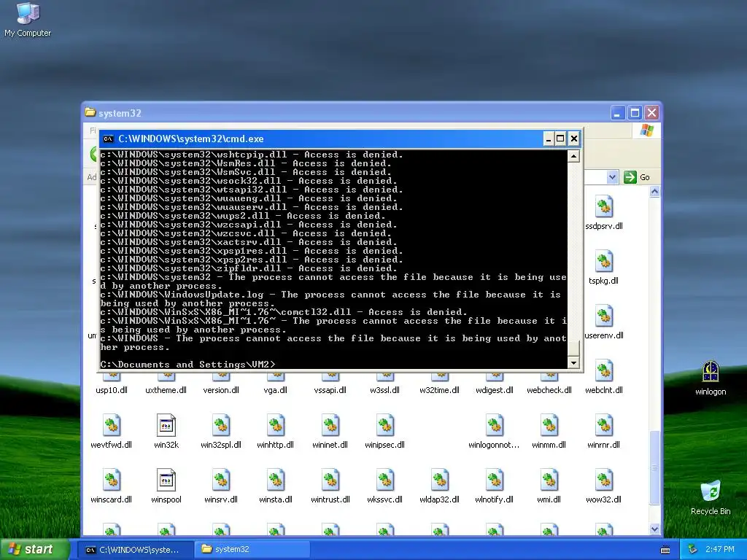
Task: Click the webclnt.dll file label
Action: (x=603, y=390)
